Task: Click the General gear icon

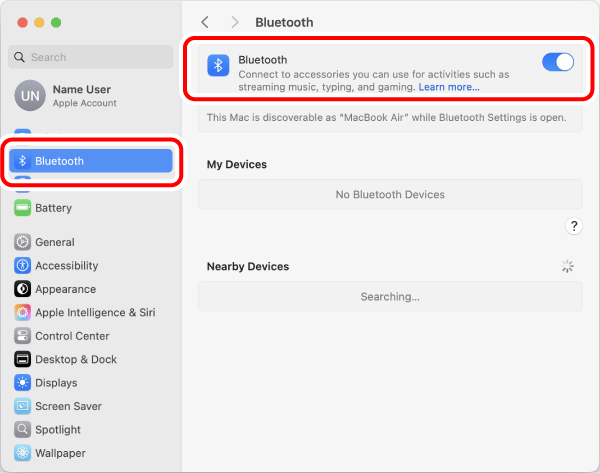Action: (22, 242)
